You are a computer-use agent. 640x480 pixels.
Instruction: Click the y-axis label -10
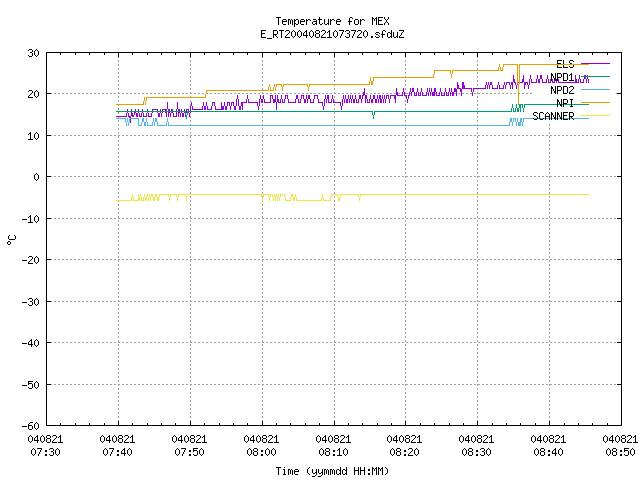pos(31,219)
